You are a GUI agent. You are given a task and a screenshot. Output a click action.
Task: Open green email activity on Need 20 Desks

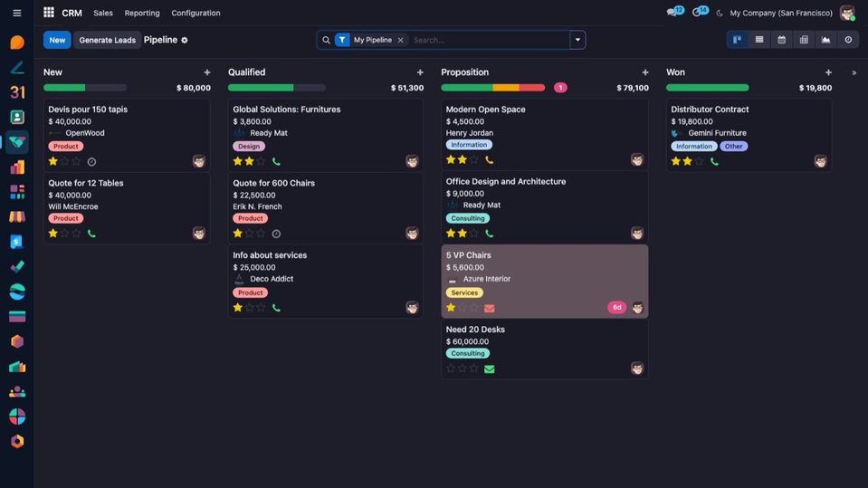(490, 368)
